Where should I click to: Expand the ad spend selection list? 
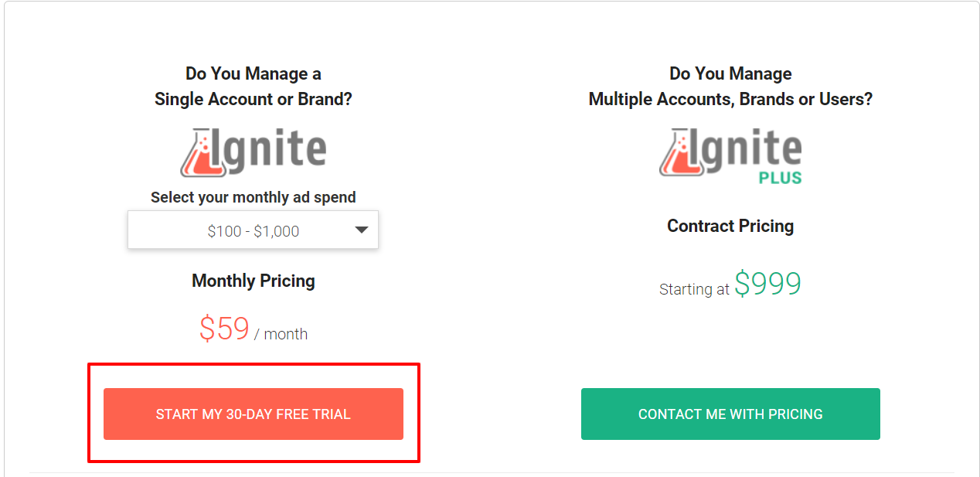click(253, 230)
